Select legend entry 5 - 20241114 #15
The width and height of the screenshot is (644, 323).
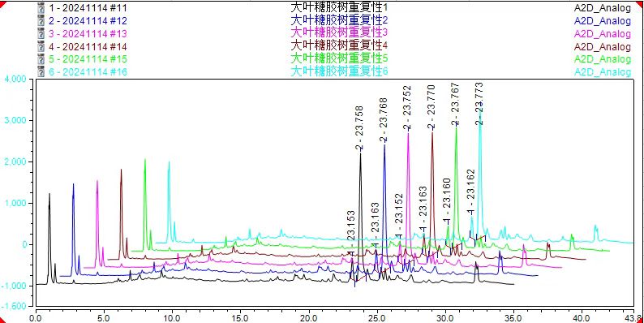click(x=88, y=58)
